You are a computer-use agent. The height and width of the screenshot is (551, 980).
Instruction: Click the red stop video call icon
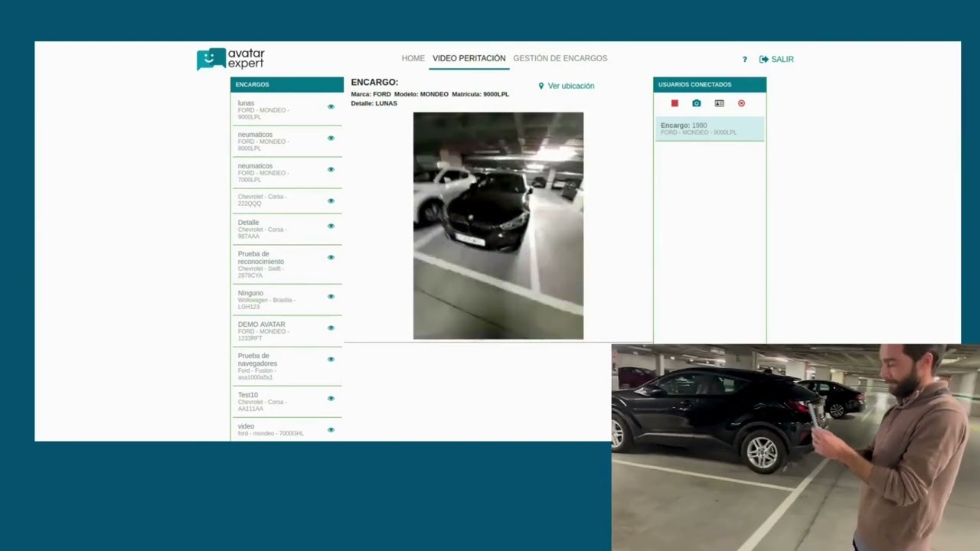coord(675,103)
